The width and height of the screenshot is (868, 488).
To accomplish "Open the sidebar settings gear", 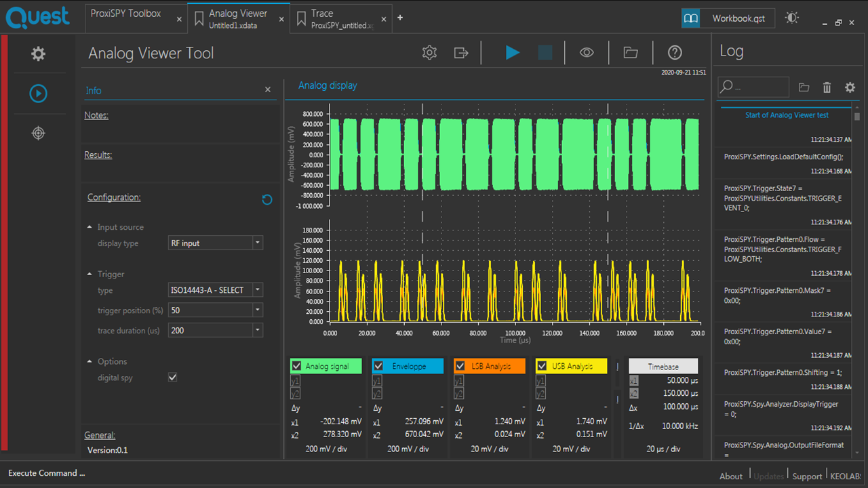I will tap(39, 54).
